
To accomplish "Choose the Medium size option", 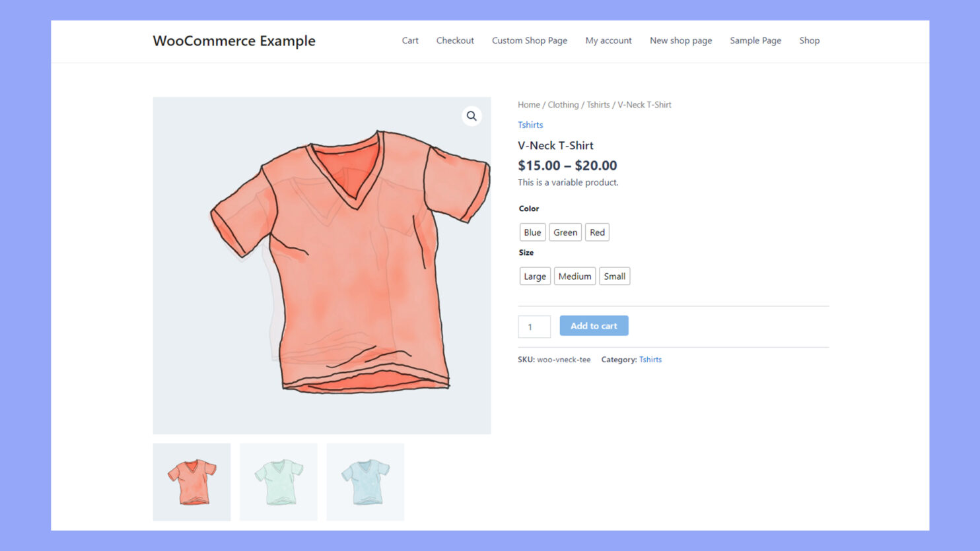I will [x=574, y=276].
